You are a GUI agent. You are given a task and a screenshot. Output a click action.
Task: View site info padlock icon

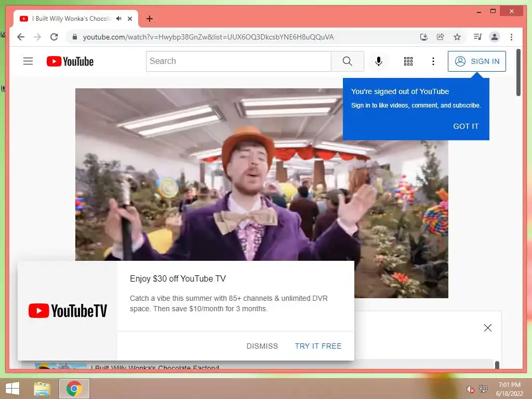(x=75, y=37)
